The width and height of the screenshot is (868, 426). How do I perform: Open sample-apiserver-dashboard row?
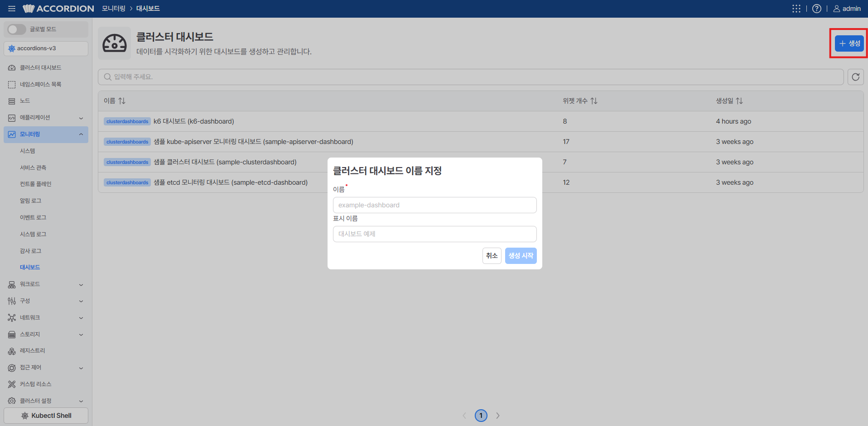(481, 142)
